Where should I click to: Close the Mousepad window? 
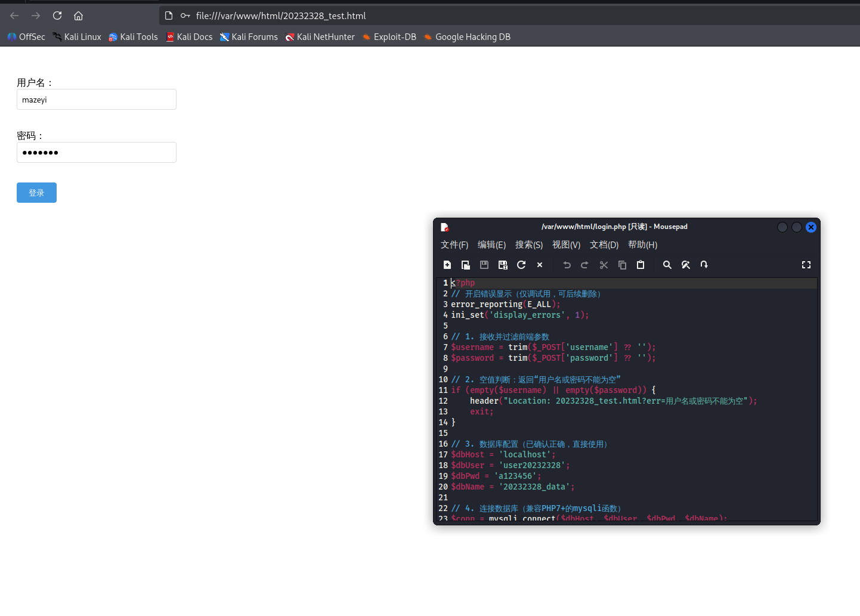point(811,227)
